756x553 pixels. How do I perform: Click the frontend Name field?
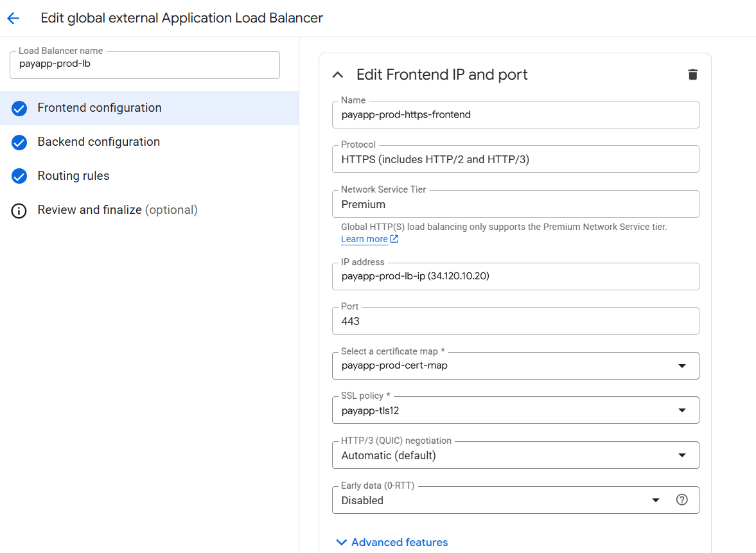point(515,115)
